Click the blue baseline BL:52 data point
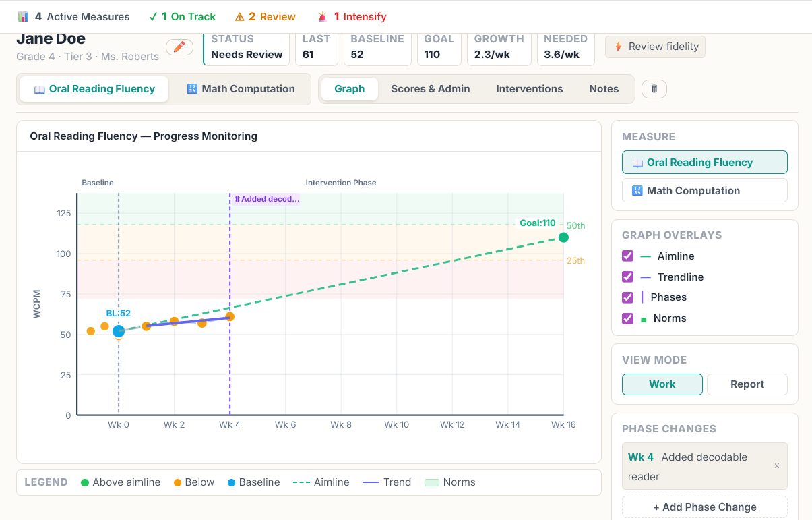 click(x=119, y=331)
